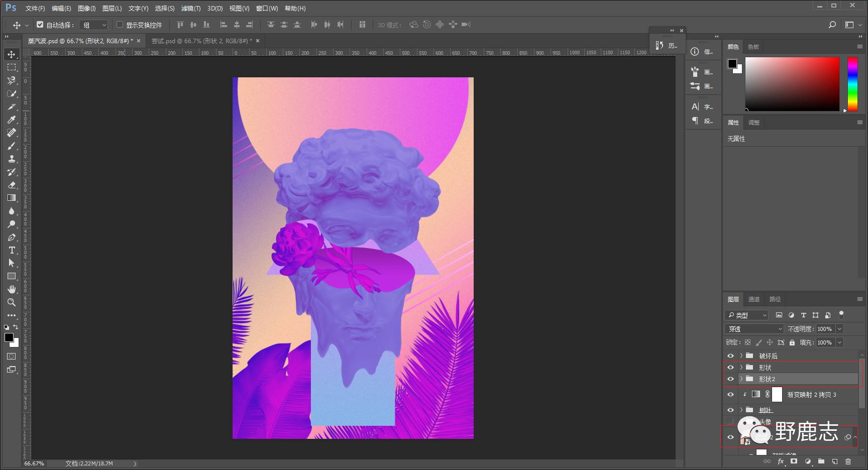Viewport: 868px width, 470px height.
Task: Choose the Gradient tool
Action: pyautogui.click(x=12, y=198)
